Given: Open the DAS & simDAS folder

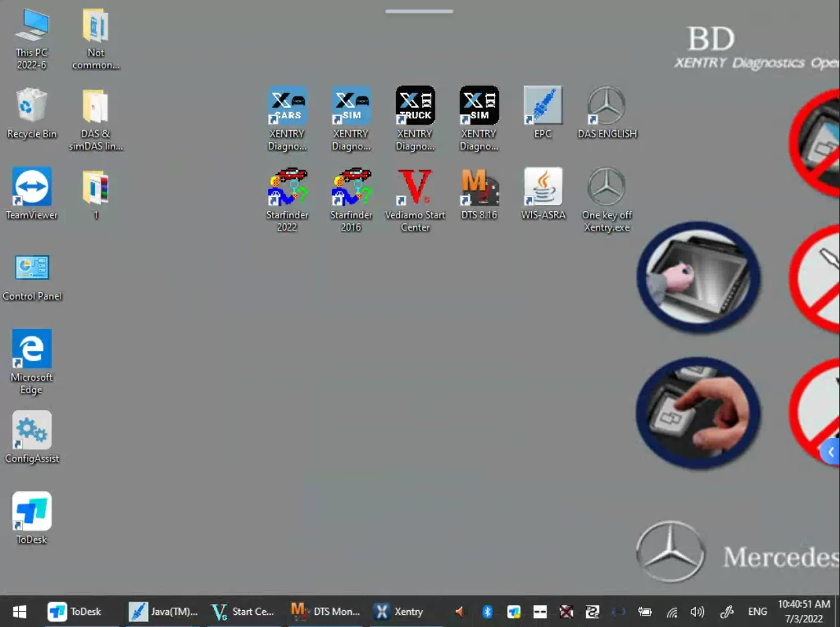Looking at the screenshot, I should (x=96, y=119).
